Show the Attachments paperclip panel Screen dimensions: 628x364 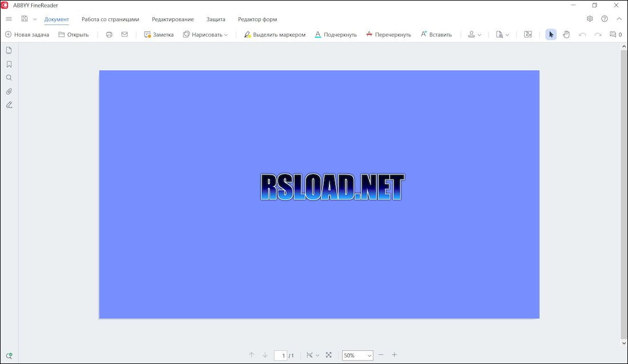pyautogui.click(x=9, y=91)
